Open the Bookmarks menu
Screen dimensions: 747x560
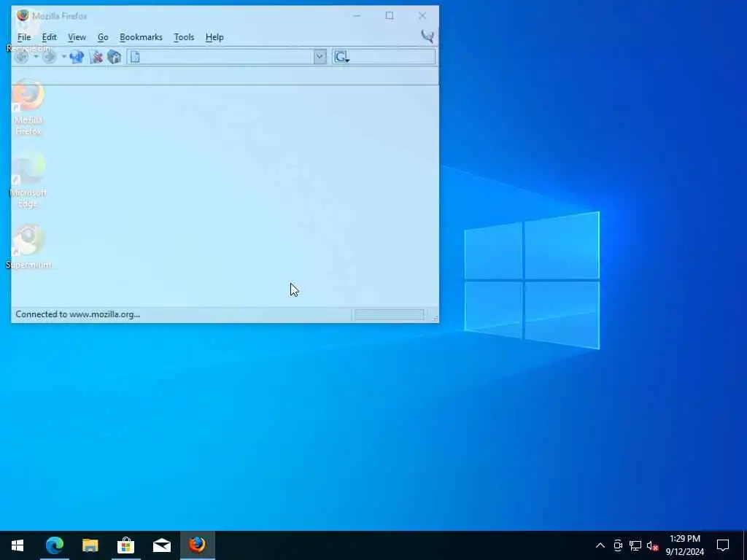141,37
